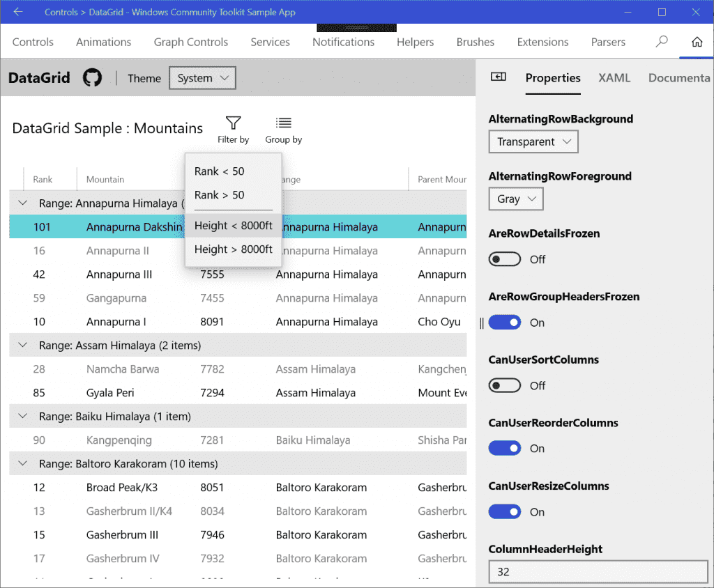Image resolution: width=714 pixels, height=588 pixels.
Task: Click the properties pane splitter handle
Action: tap(482, 323)
